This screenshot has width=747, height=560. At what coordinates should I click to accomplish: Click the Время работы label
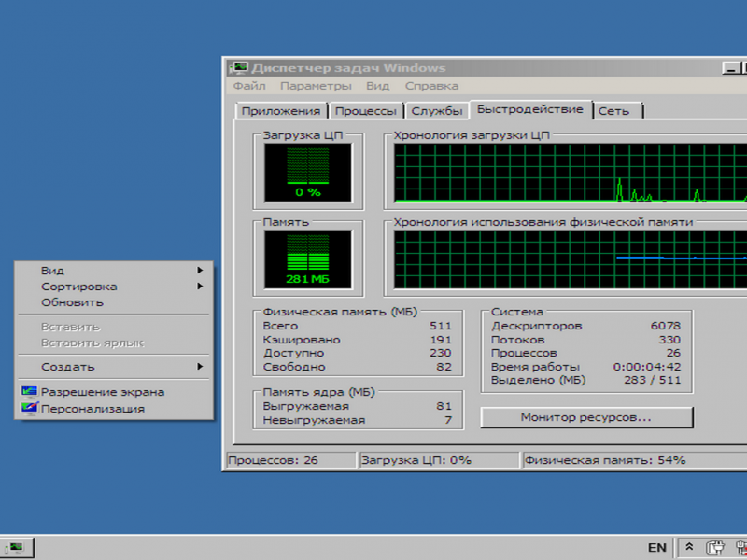tap(535, 367)
